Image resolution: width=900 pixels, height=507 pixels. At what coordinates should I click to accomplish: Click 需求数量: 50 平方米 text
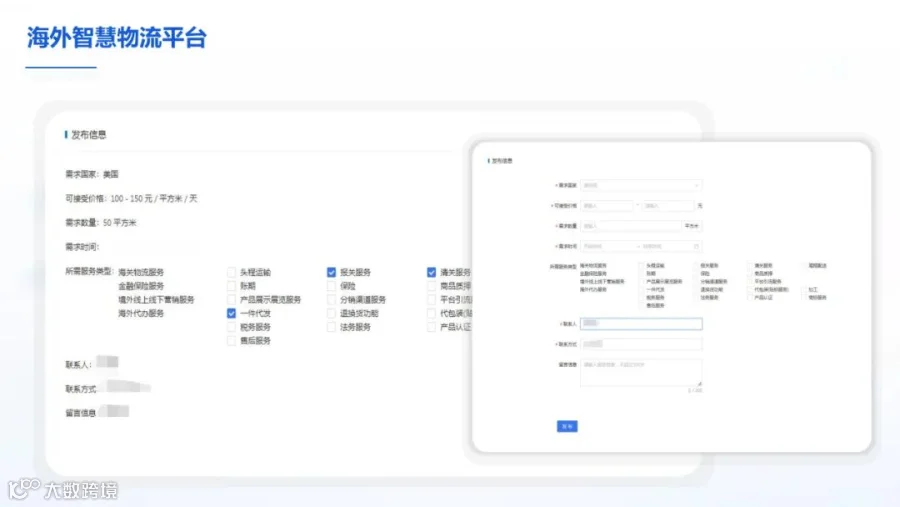pyautogui.click(x=100, y=223)
